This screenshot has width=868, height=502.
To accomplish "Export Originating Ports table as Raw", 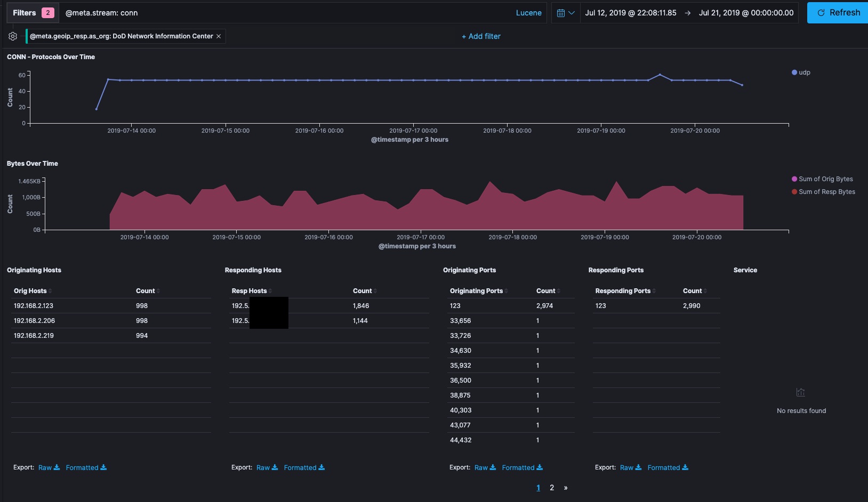I will [485, 468].
